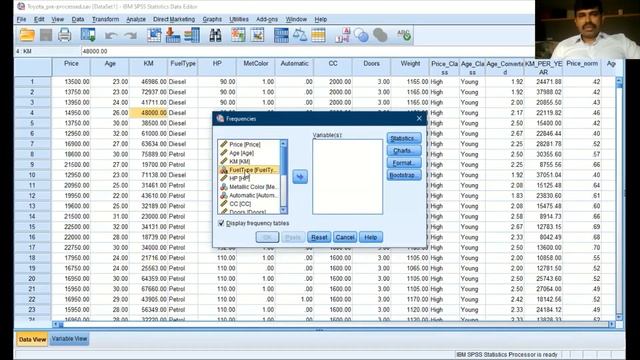This screenshot has width=640, height=360.
Task: Open Recall recently used dialogs icon
Action: coord(88,36)
